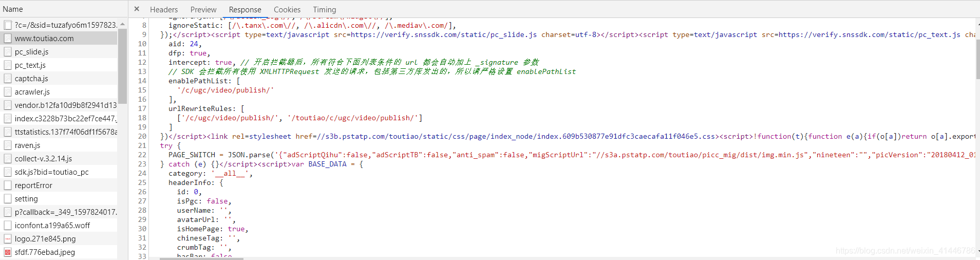The width and height of the screenshot is (980, 260).
Task: Click the response horizontal scrollbar thumb
Action: click(x=201, y=258)
